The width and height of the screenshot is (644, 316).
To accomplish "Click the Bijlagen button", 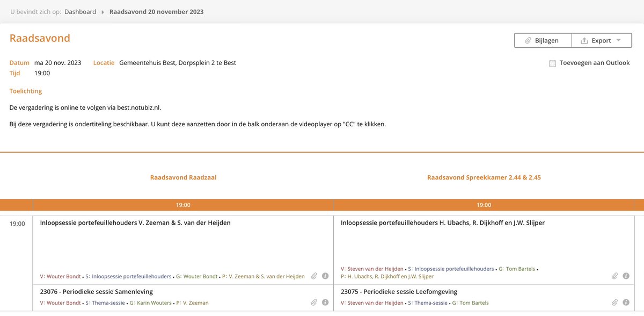I will 543,40.
